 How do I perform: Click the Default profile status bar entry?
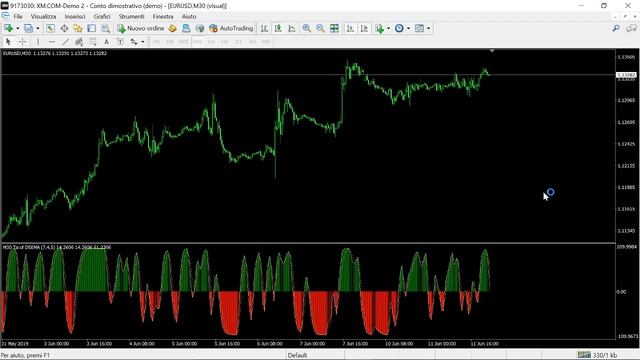(297, 355)
